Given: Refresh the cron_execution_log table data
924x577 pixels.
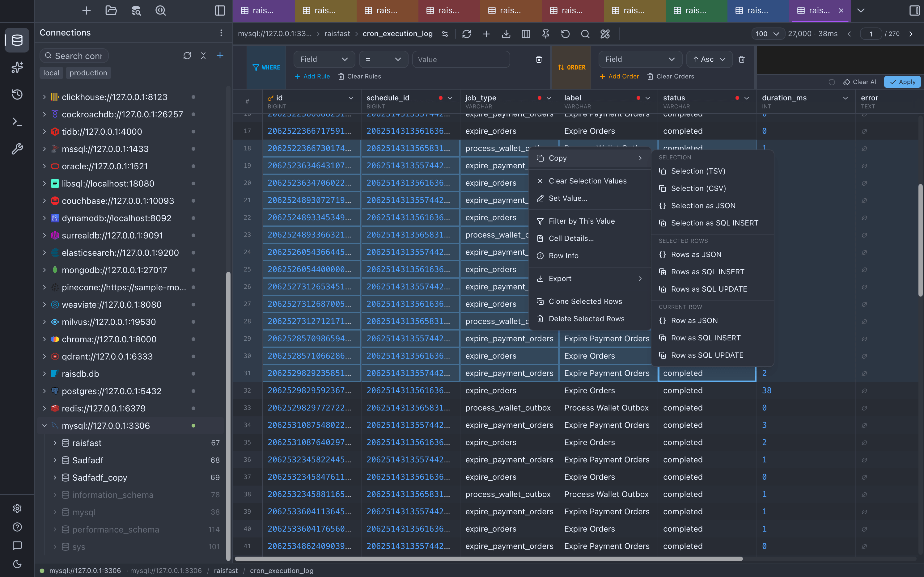Looking at the screenshot, I should coord(466,34).
